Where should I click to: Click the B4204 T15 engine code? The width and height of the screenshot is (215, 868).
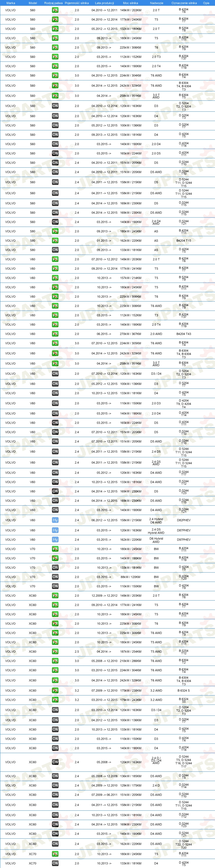184,241
